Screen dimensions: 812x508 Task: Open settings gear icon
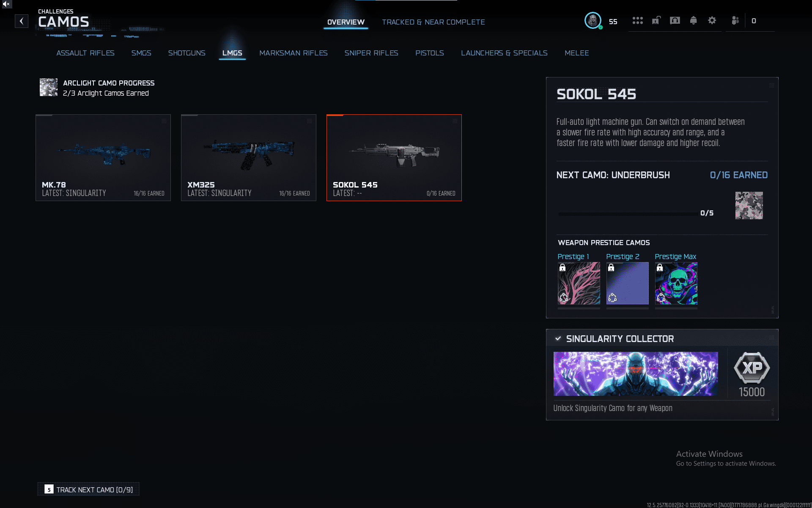pyautogui.click(x=712, y=21)
